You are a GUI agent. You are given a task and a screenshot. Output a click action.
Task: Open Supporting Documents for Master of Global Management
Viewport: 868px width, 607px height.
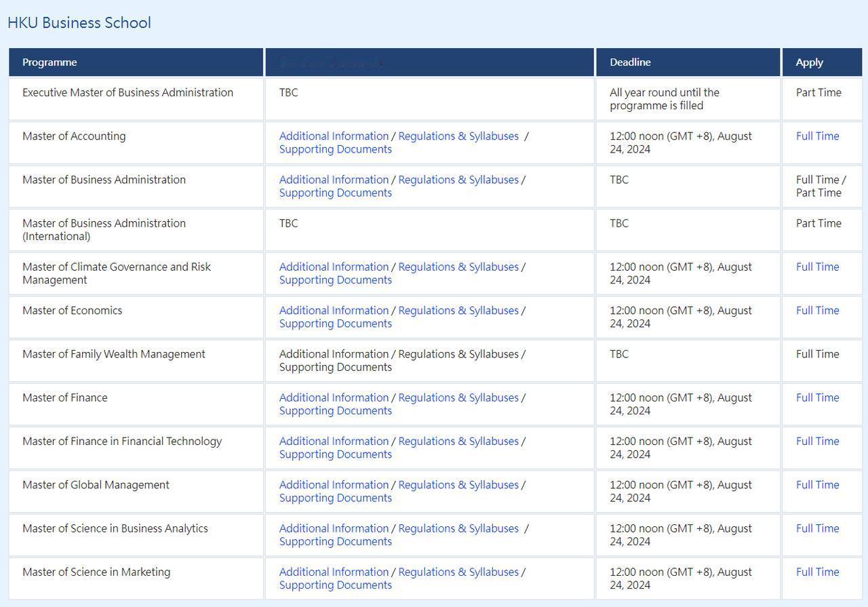[x=336, y=498]
